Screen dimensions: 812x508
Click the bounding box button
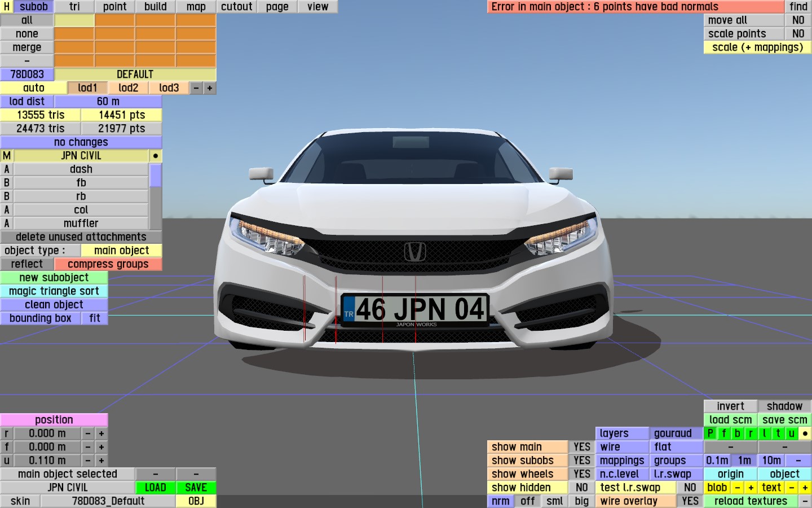coord(41,318)
